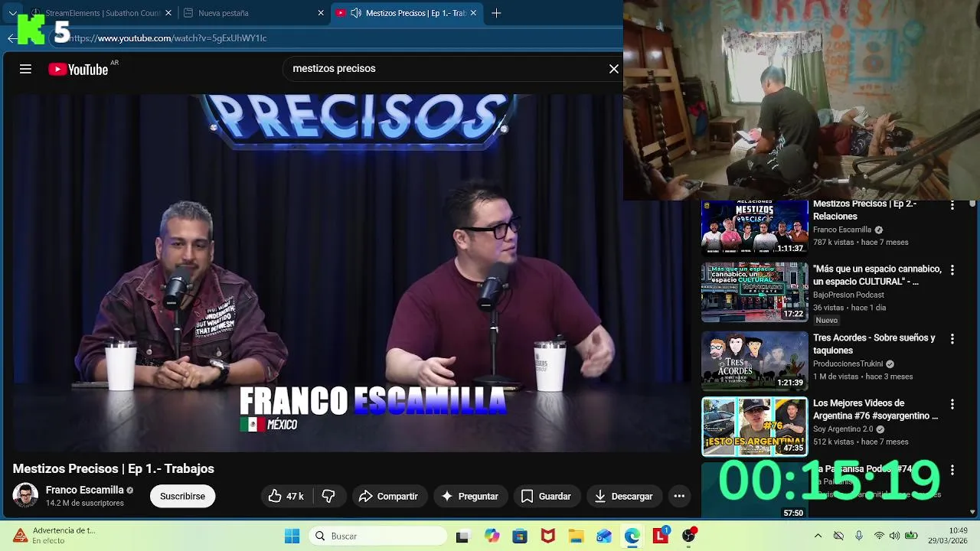Open Task View on the taskbar
Viewport: 980px width, 551px height.
point(462,536)
